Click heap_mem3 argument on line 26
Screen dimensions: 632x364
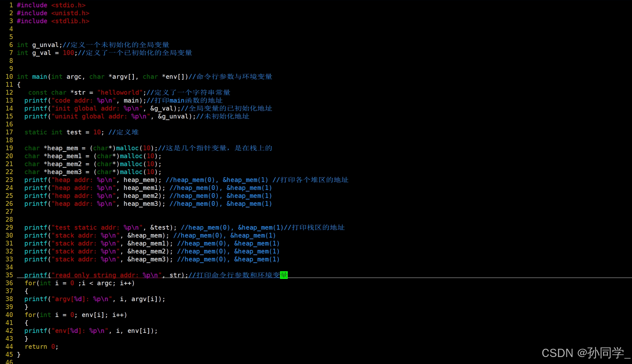coord(141,204)
